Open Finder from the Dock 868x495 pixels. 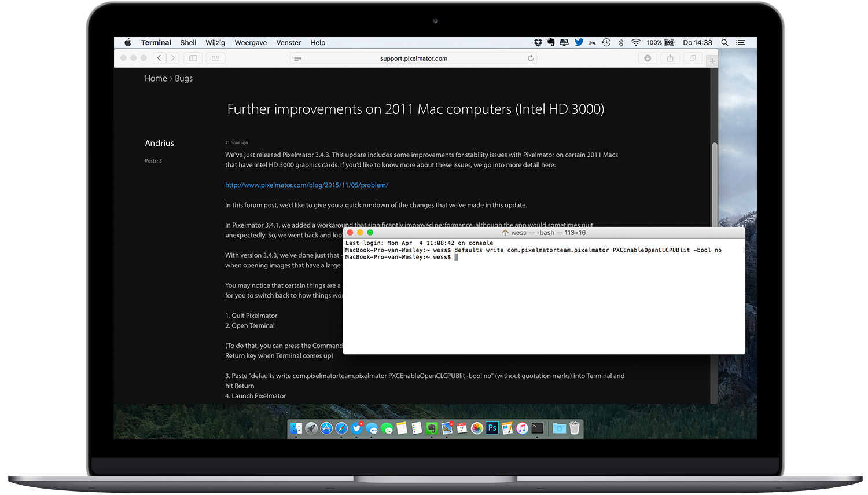click(x=296, y=428)
